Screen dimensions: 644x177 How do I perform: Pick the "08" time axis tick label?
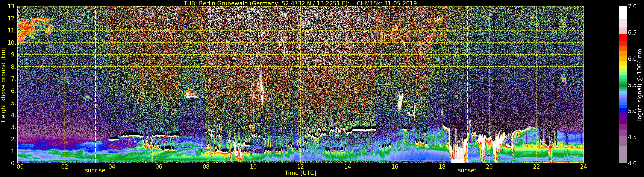click(x=206, y=167)
